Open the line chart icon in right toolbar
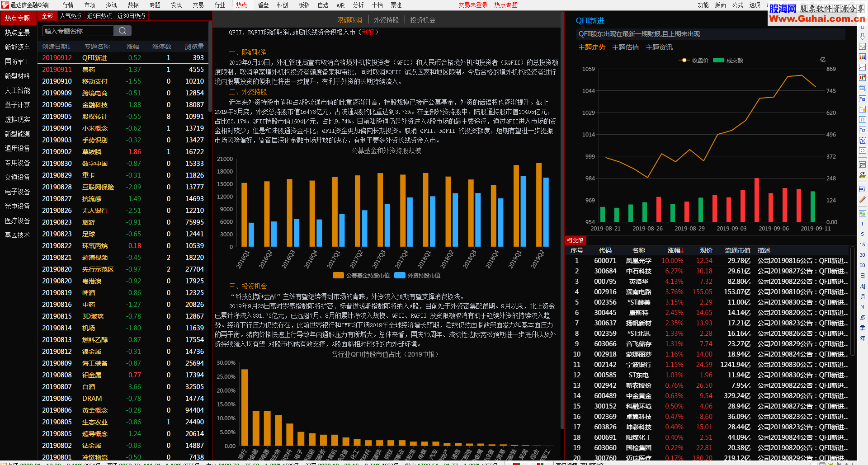This screenshot has width=868, height=465. pyautogui.click(x=862, y=67)
